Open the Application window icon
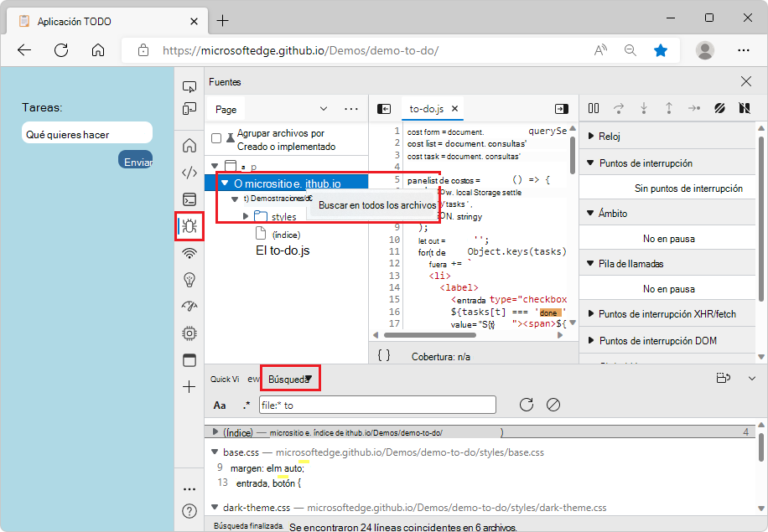The height and width of the screenshot is (532, 768). [x=189, y=360]
